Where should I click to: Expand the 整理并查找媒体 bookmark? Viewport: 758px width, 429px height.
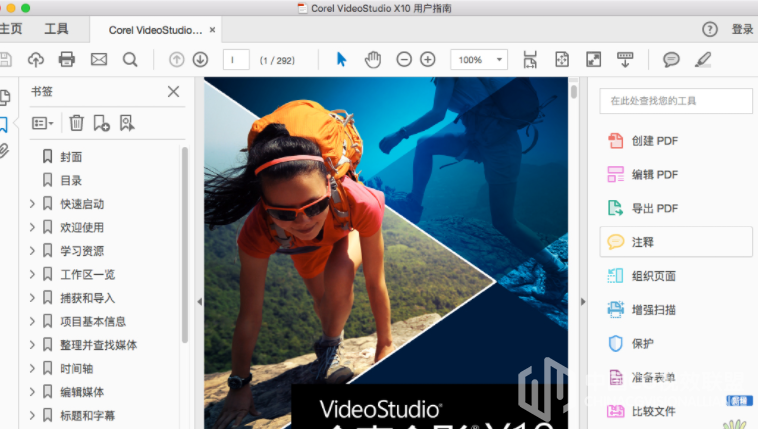coord(32,344)
